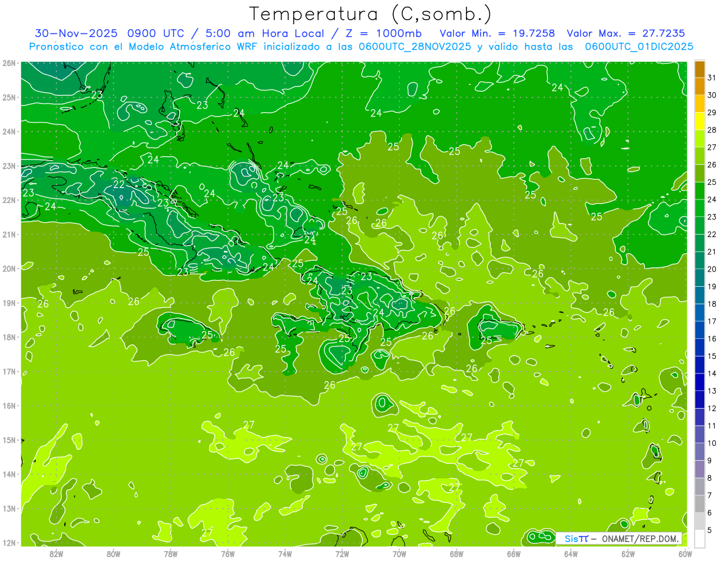This screenshot has width=728, height=562.
Task: Select the "0600UTC_01DIC2025" valid-until time text
Action: point(639,47)
